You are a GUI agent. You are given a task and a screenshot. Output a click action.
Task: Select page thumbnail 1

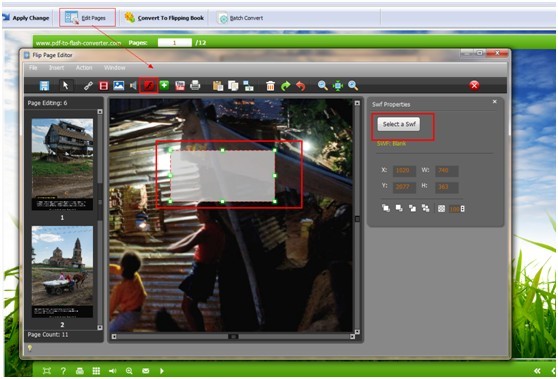click(x=62, y=164)
